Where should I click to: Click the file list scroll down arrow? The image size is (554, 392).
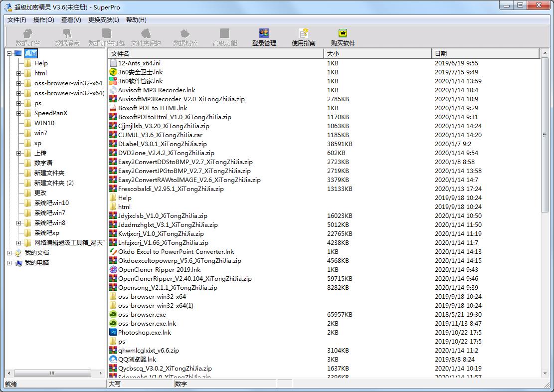[545, 373]
